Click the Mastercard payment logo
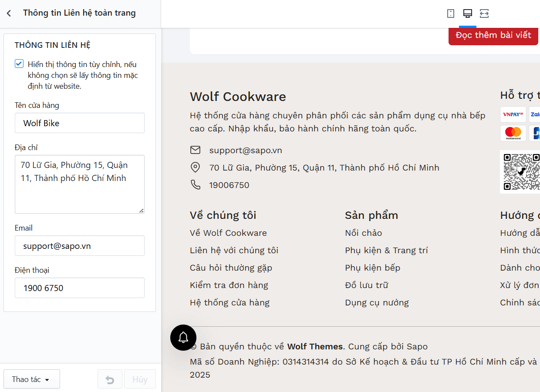 point(513,133)
